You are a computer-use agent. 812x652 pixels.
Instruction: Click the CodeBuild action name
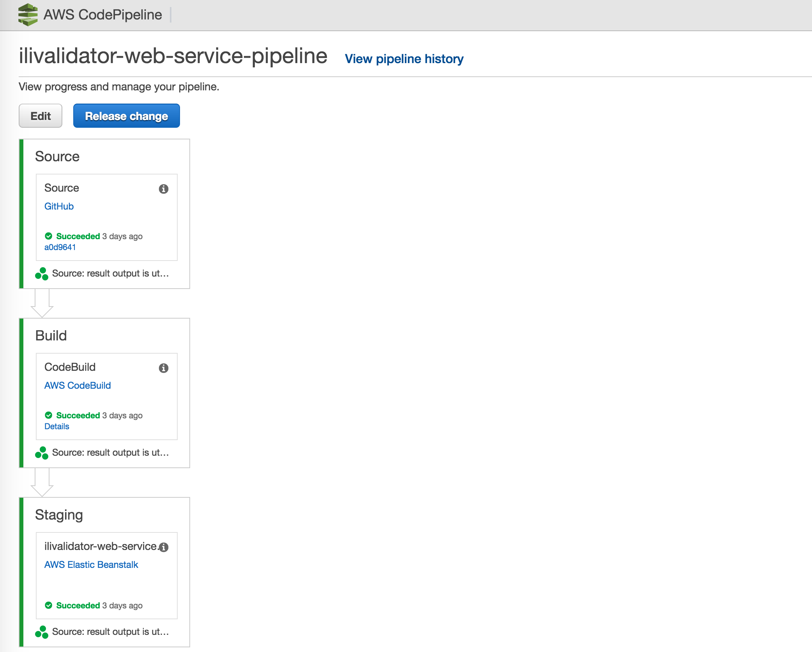[70, 367]
